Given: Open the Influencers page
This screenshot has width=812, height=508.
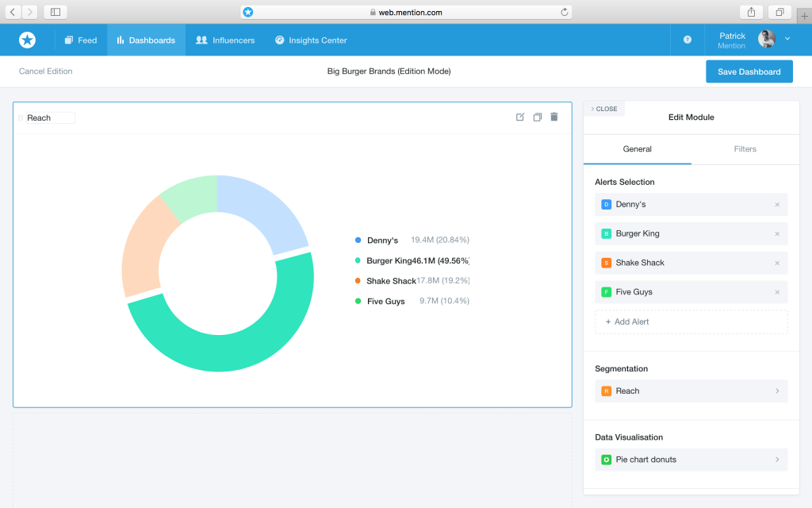Looking at the screenshot, I should (225, 40).
